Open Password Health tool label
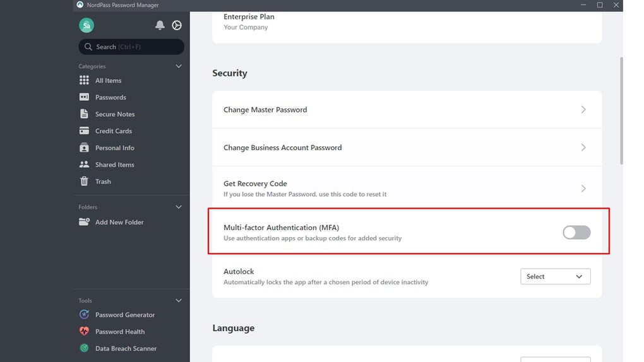 pyautogui.click(x=120, y=332)
